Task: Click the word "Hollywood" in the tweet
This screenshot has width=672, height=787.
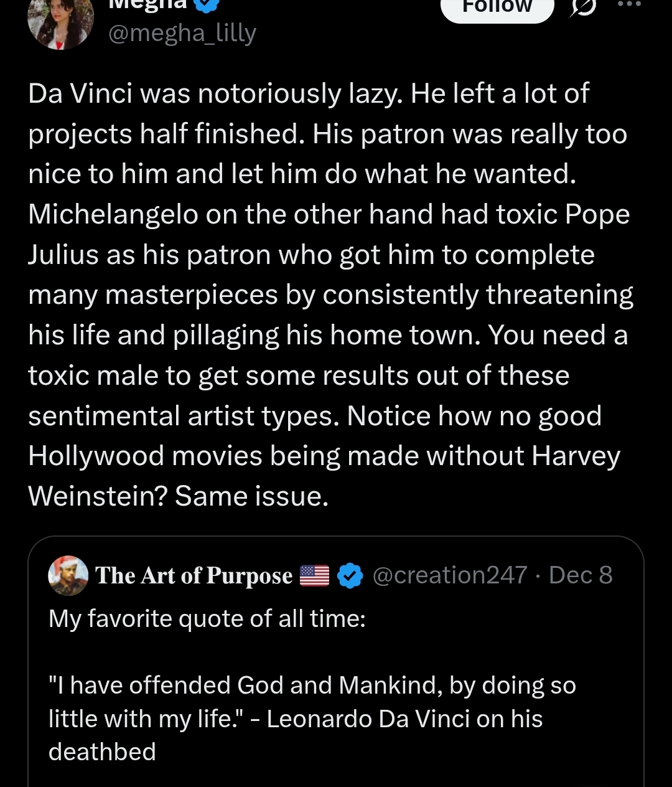Action: [x=95, y=456]
